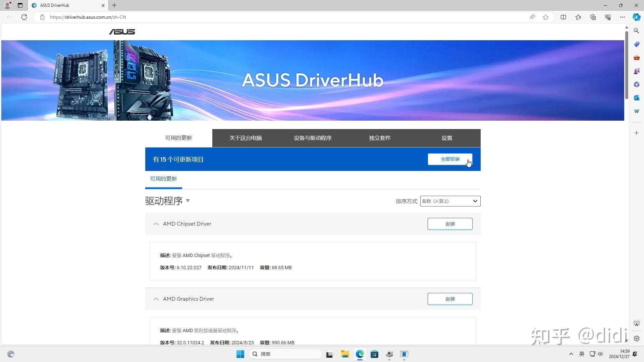Open Microsoft 365 from the Edge sidebar

[636, 84]
